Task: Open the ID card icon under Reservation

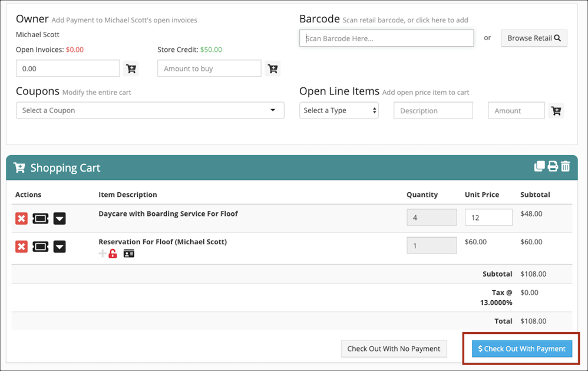Action: (x=128, y=254)
